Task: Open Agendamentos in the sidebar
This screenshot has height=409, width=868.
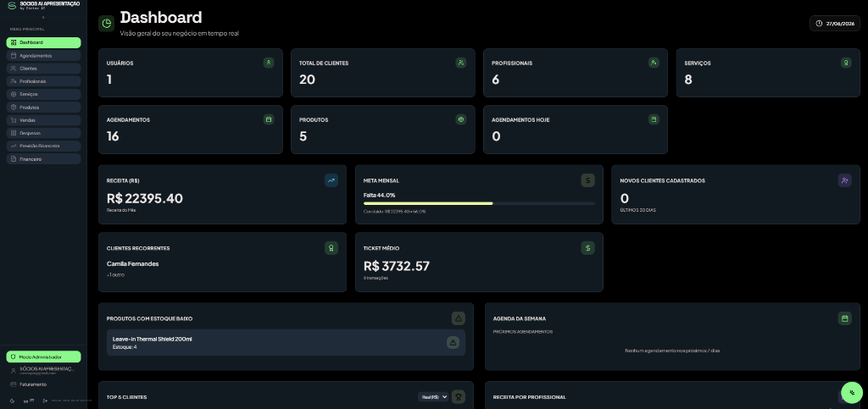Action: tap(43, 56)
